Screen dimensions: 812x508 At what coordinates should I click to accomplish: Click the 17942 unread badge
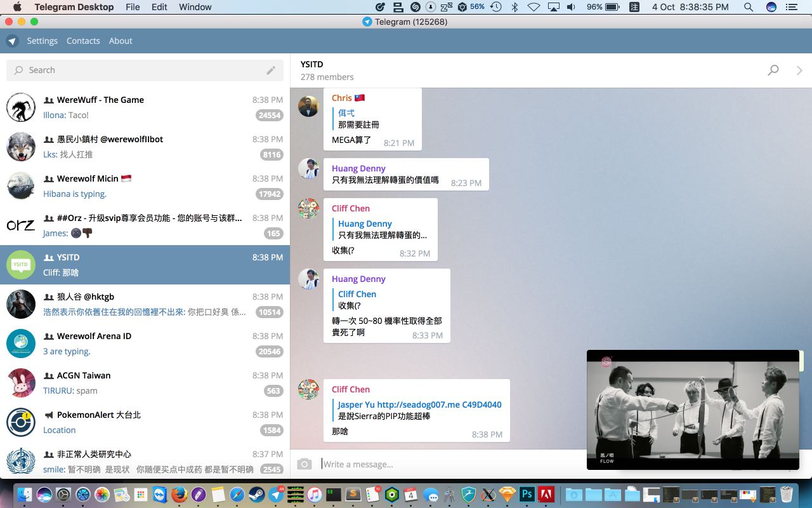(269, 194)
